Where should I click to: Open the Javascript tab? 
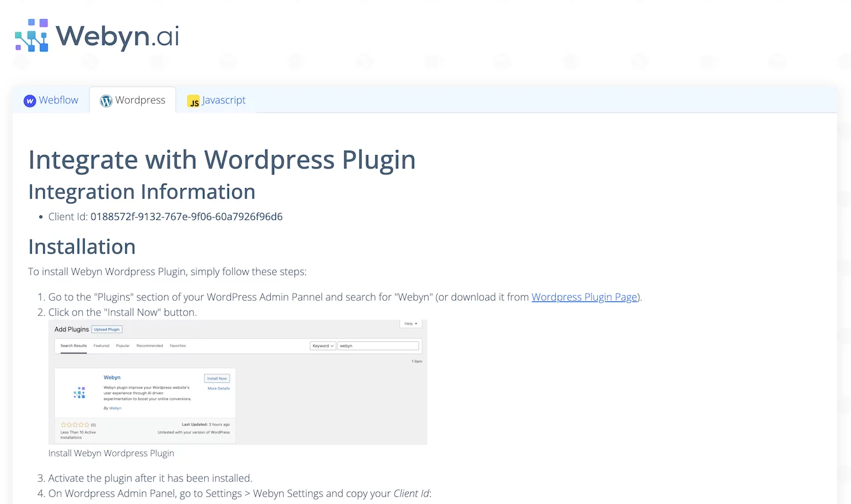[x=216, y=100]
